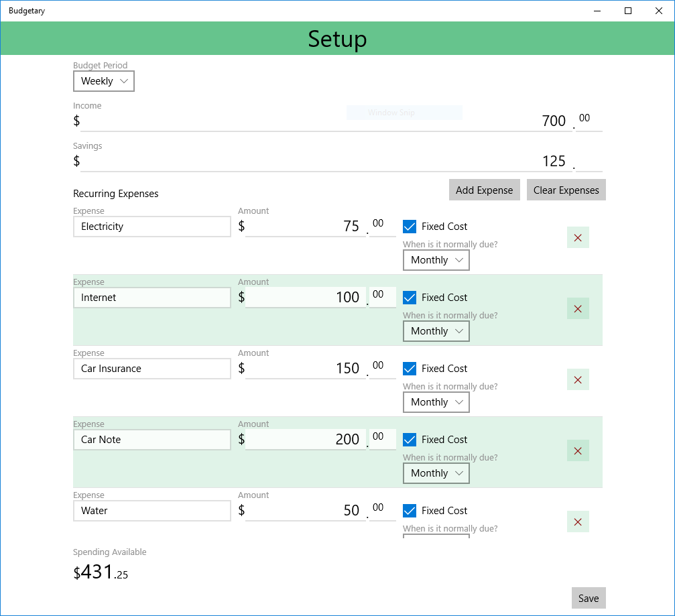Toggle Fixed Cost checkbox for Internet

point(410,298)
